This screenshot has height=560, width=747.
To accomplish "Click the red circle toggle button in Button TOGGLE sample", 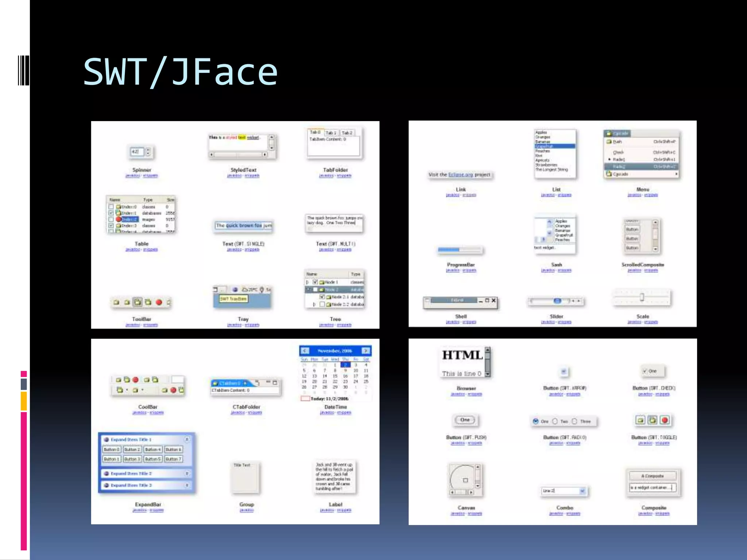I will (x=665, y=420).
